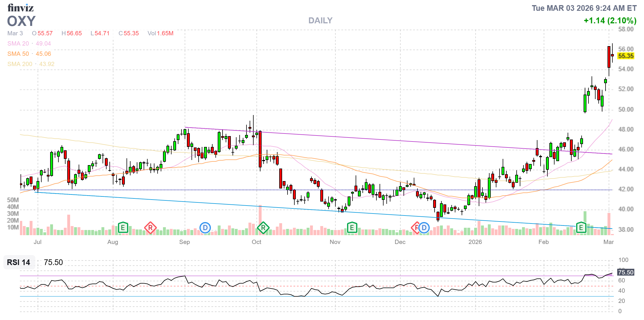Viewport: 644px width, 320px height.
Task: Click the green R marker near October
Action: click(263, 228)
